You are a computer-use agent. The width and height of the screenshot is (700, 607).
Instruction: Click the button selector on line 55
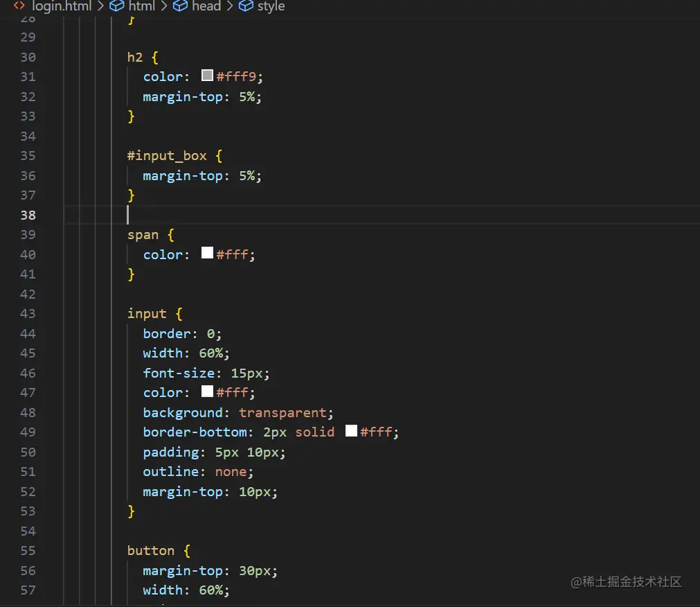click(151, 551)
